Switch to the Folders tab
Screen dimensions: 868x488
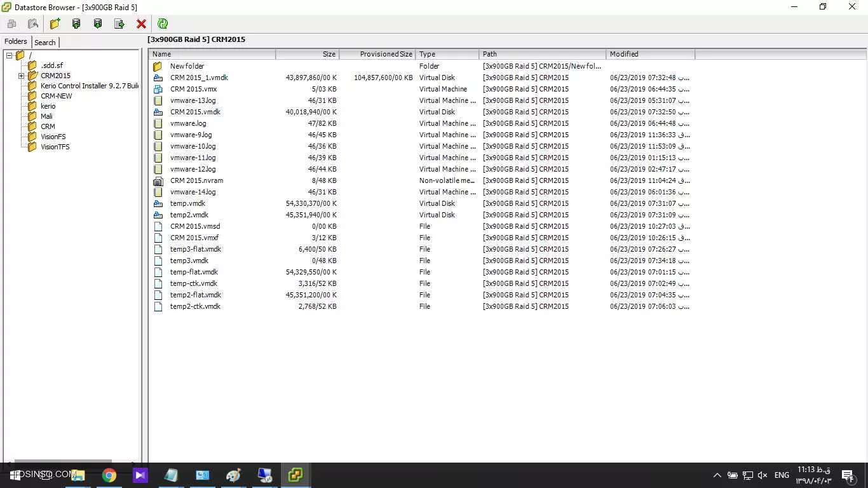tap(16, 41)
